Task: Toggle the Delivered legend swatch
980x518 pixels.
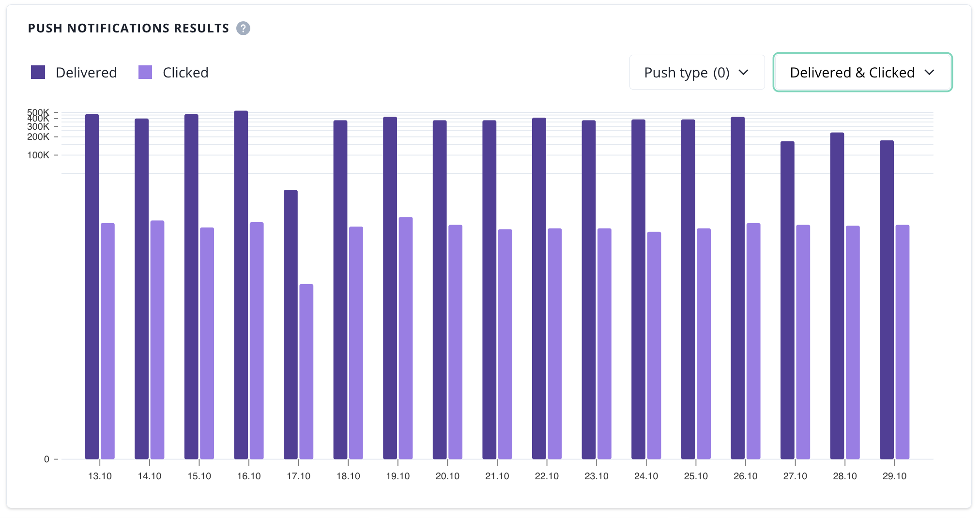Action: [38, 73]
